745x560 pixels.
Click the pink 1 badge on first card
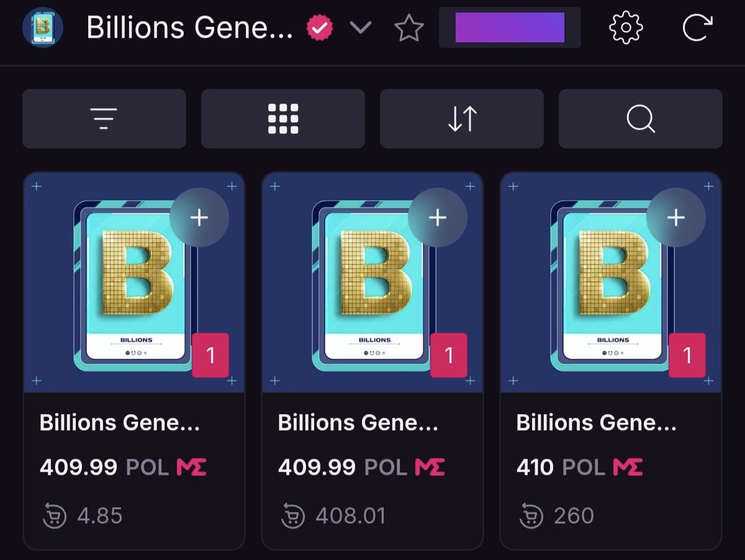coord(210,355)
